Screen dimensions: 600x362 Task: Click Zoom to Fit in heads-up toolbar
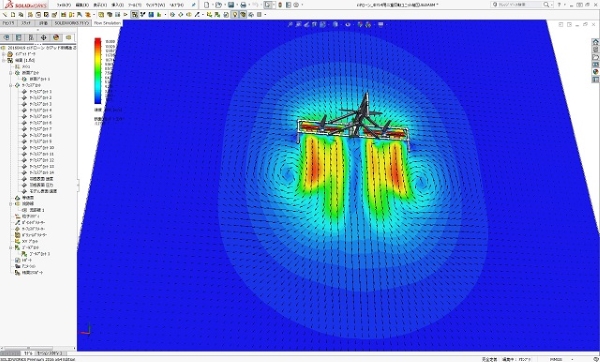[x=290, y=24]
